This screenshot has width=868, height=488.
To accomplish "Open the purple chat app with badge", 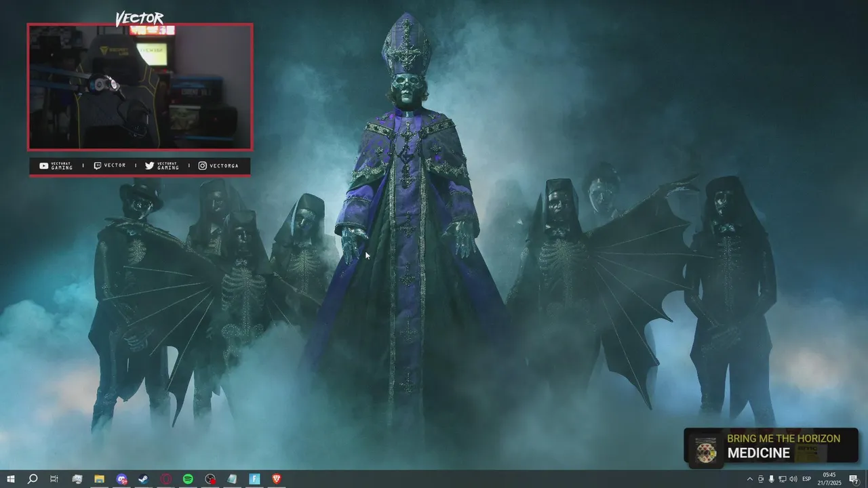I will (121, 479).
